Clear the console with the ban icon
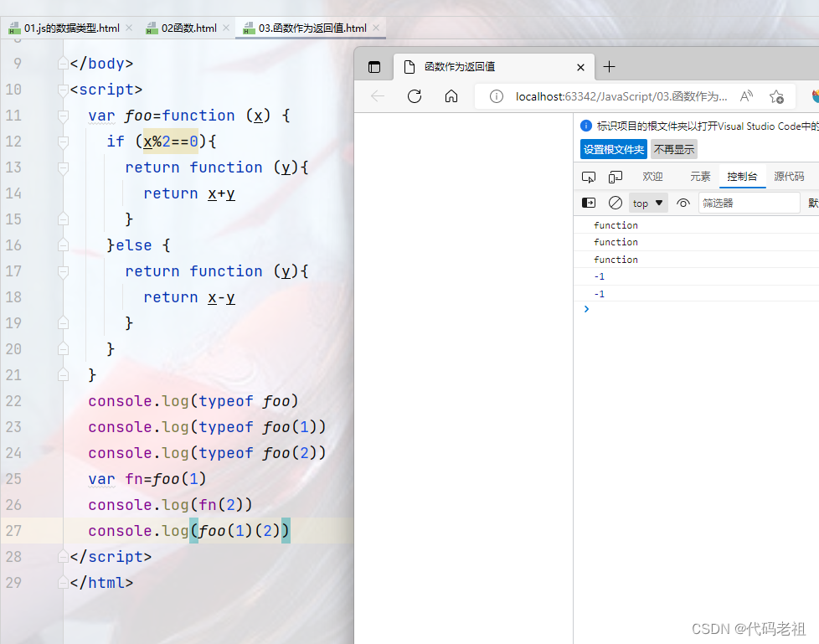The height and width of the screenshot is (644, 819). [x=616, y=203]
